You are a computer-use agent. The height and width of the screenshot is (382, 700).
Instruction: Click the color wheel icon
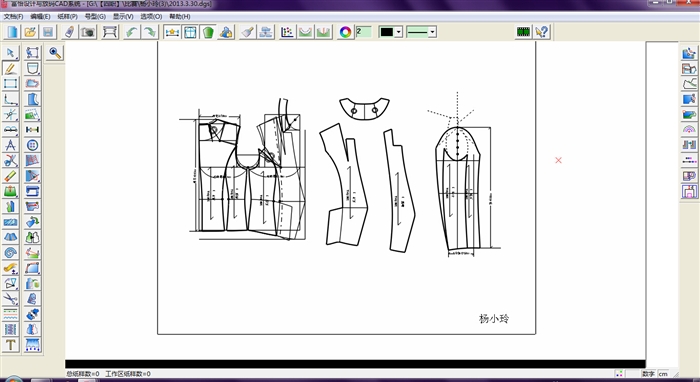tap(345, 32)
